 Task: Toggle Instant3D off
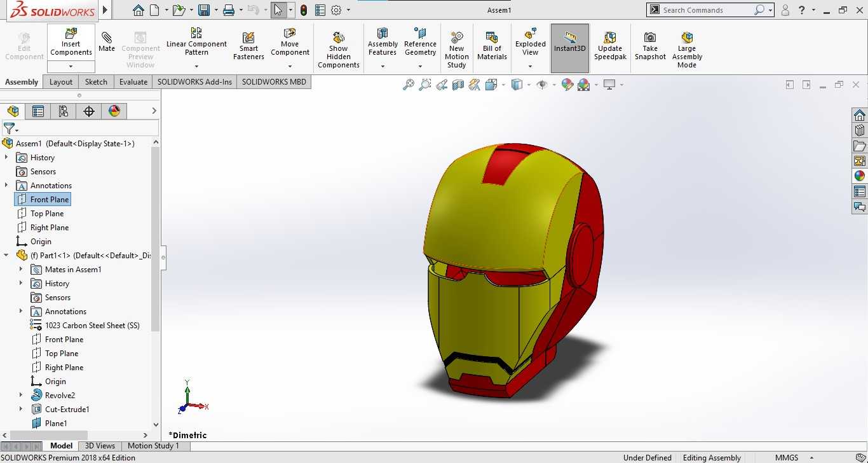tap(570, 48)
